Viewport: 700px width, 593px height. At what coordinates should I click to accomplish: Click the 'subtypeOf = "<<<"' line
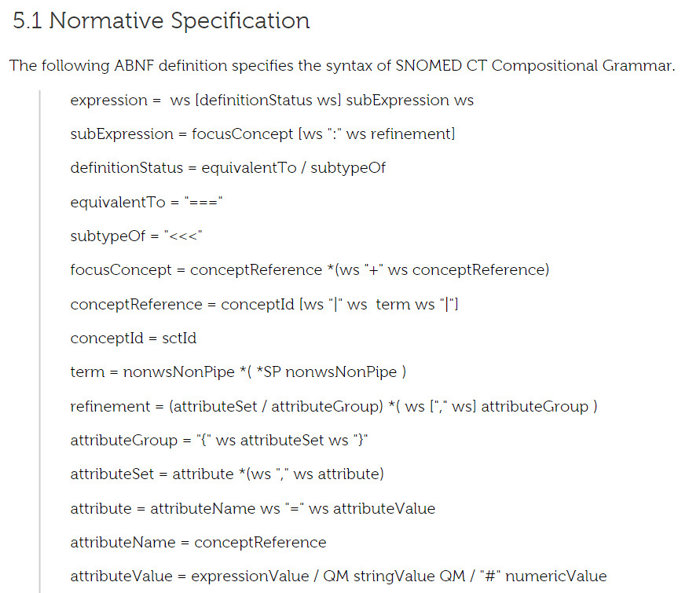[x=136, y=236]
